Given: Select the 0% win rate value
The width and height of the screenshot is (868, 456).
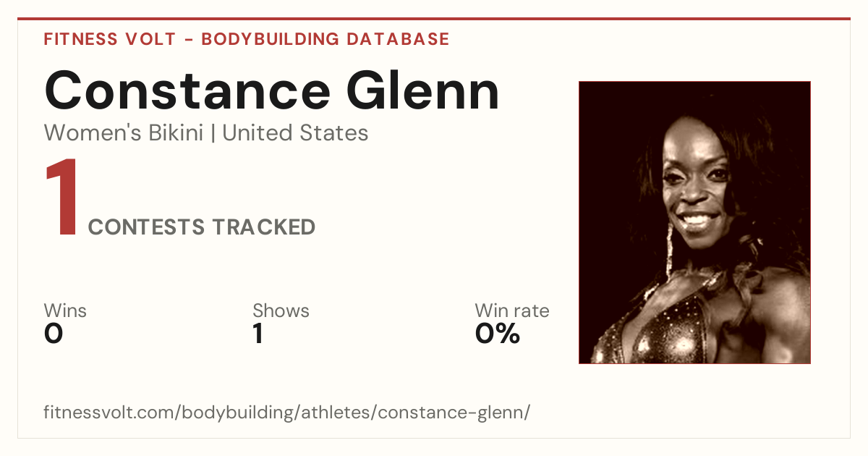Looking at the screenshot, I should click(x=498, y=334).
